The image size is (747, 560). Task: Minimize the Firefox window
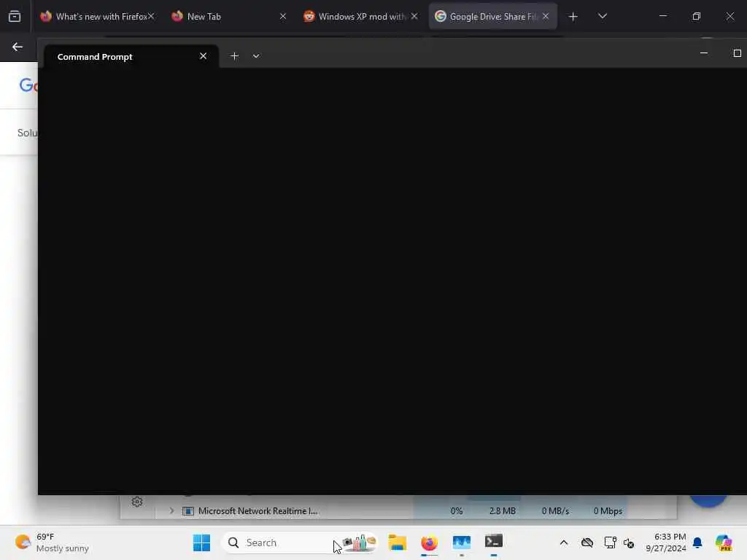click(662, 17)
